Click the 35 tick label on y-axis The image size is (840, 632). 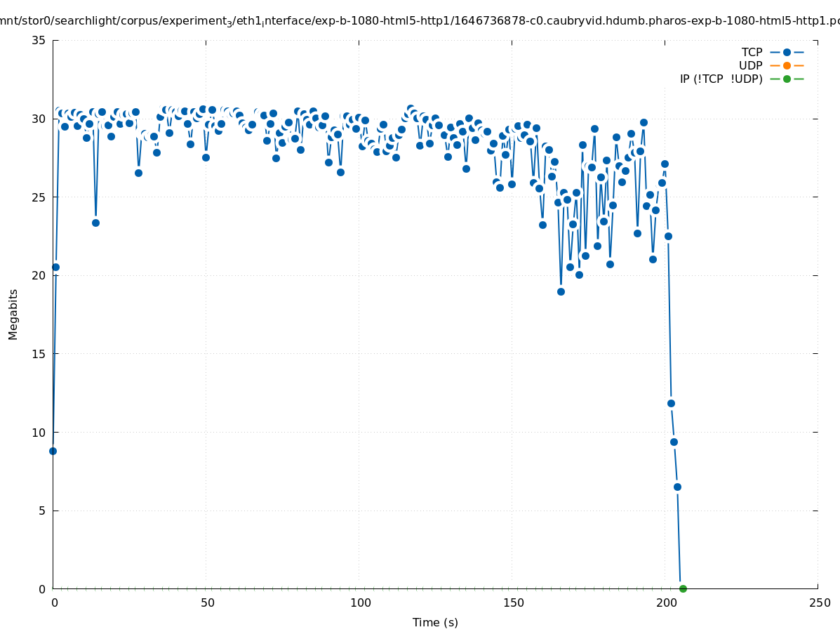[x=39, y=41]
